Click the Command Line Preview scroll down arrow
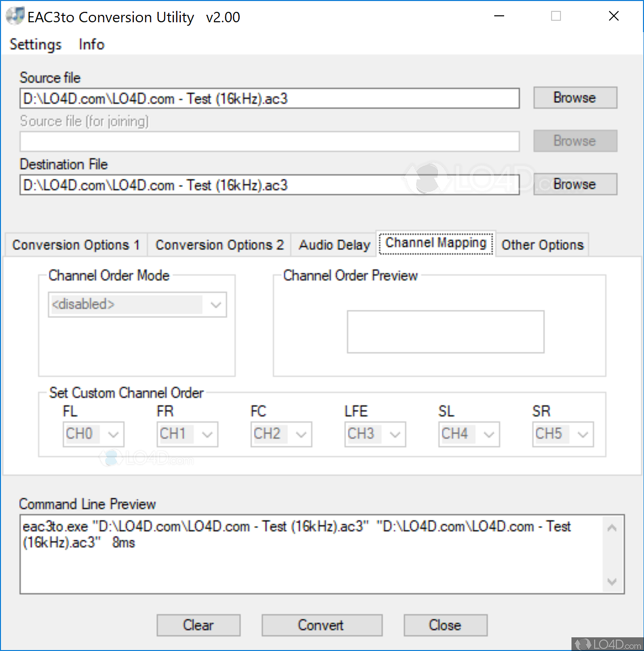The height and width of the screenshot is (651, 644). tap(612, 582)
